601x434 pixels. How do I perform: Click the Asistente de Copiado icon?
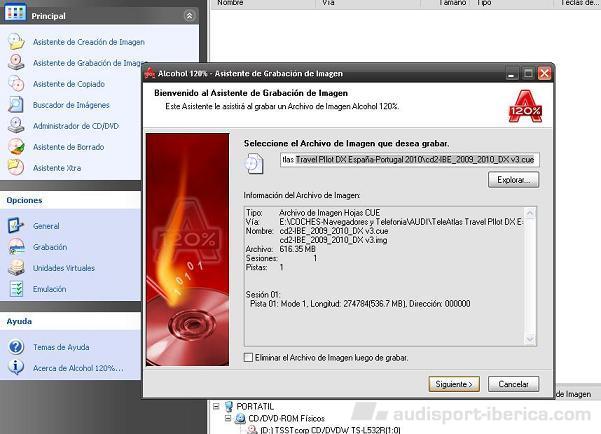coord(16,83)
